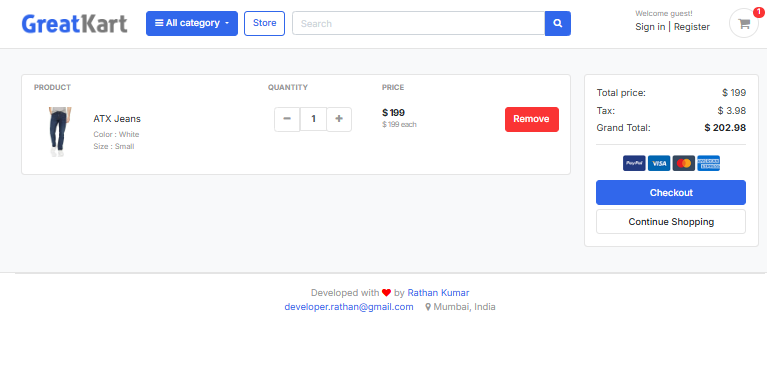767x368 pixels.
Task: Click the Mumbai, India location
Action: (x=460, y=307)
